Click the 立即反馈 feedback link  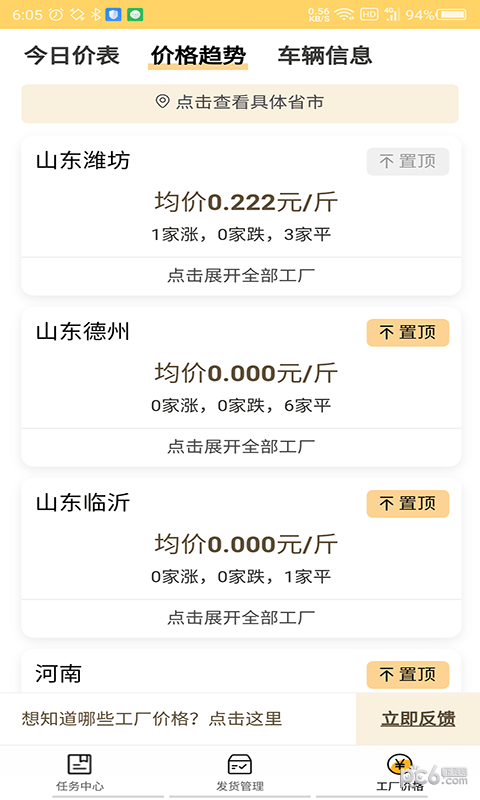(x=418, y=718)
